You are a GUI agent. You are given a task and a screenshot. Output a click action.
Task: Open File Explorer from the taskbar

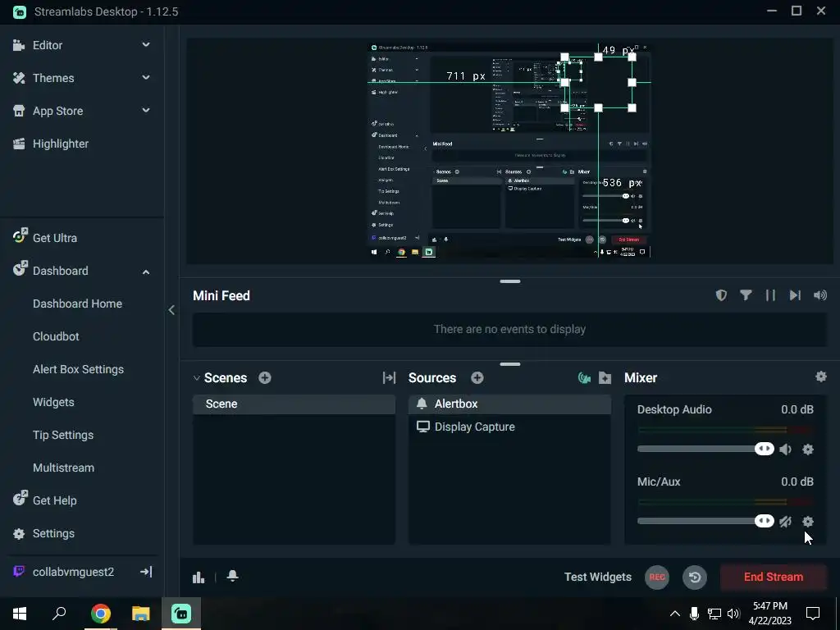[x=141, y=614]
